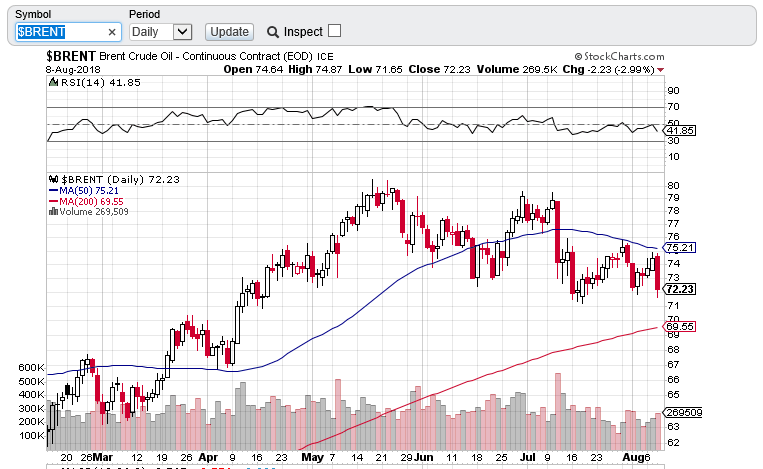Click the May label on date axis
This screenshot has width=763, height=469.
click(312, 457)
